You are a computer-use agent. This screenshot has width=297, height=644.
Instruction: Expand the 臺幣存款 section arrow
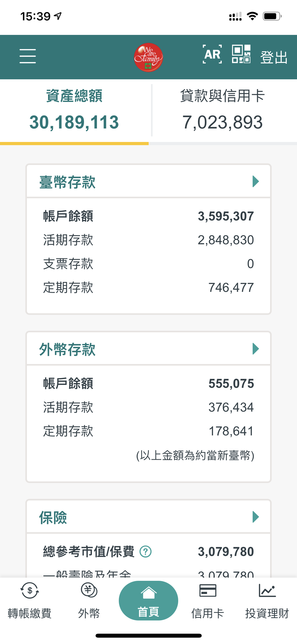256,182
